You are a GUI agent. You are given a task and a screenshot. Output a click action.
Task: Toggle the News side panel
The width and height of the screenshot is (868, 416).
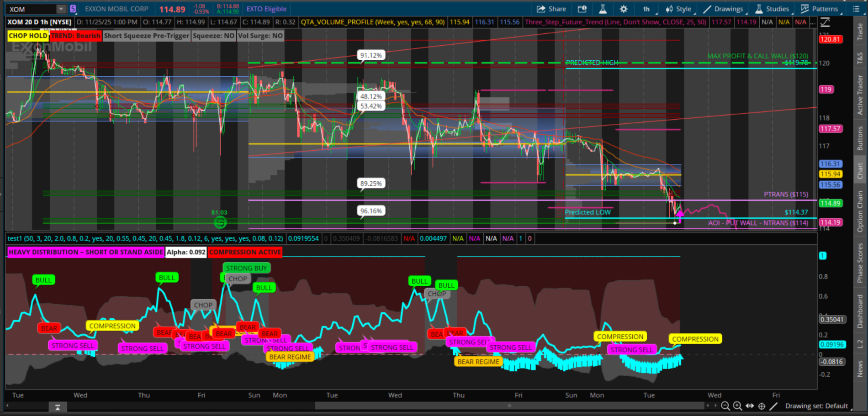[x=860, y=369]
